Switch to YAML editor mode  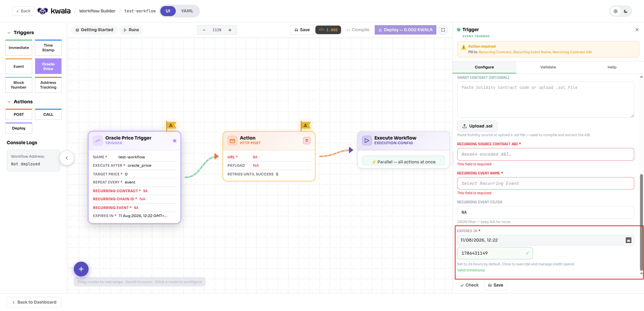coord(187,11)
